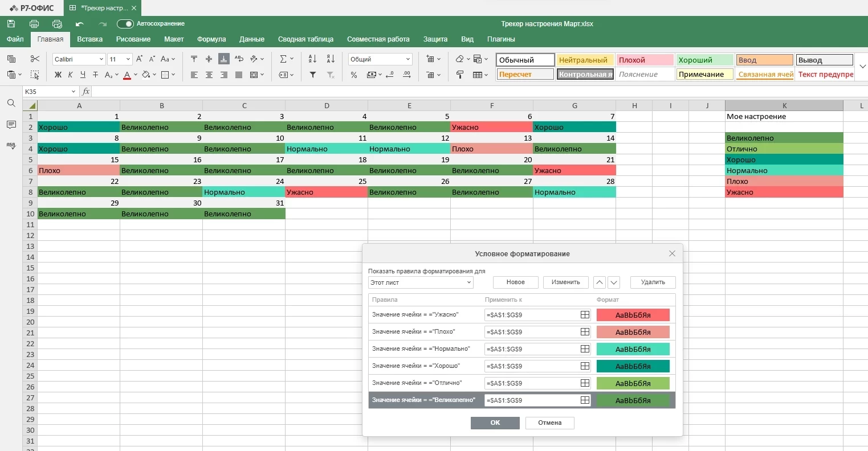Click the Undo arrow icon

coord(80,24)
